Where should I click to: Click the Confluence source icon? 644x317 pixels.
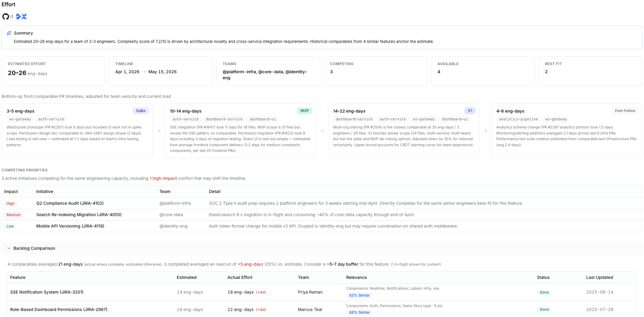(x=24, y=17)
